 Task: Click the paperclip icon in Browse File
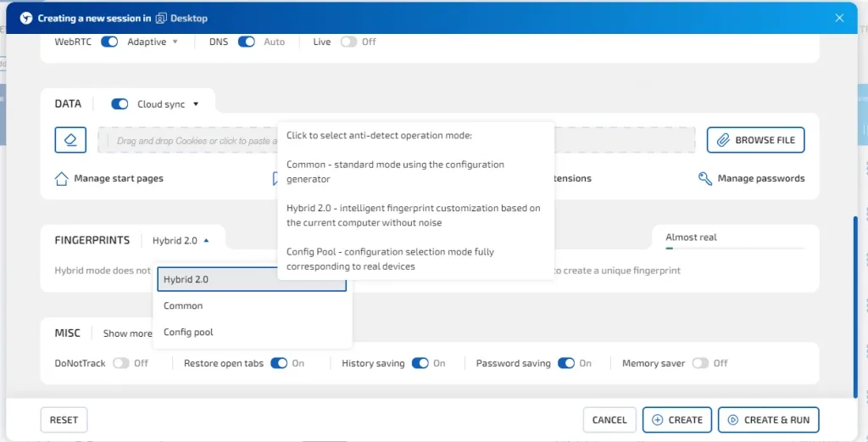(723, 140)
